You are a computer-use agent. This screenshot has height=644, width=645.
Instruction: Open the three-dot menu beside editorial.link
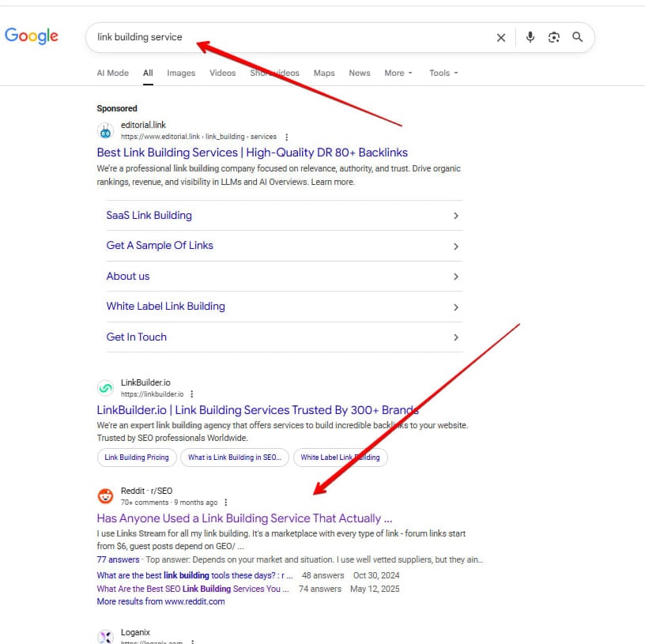(x=286, y=136)
